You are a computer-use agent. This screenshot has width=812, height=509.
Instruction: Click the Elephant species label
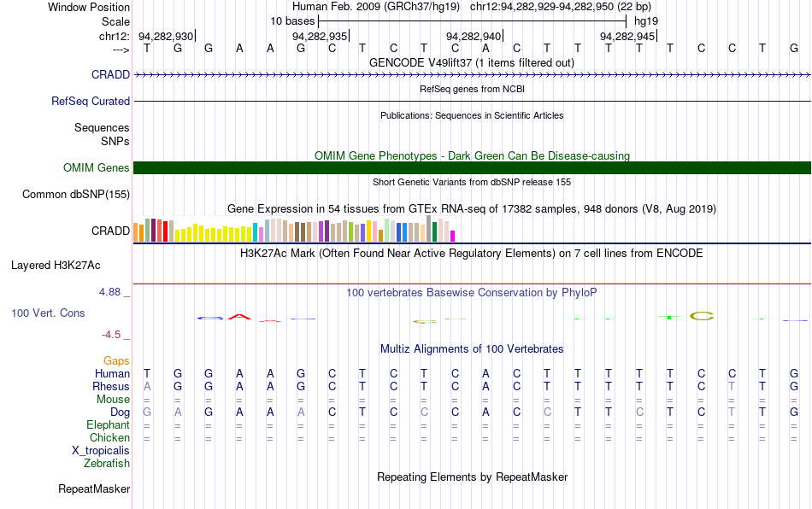tap(108, 424)
